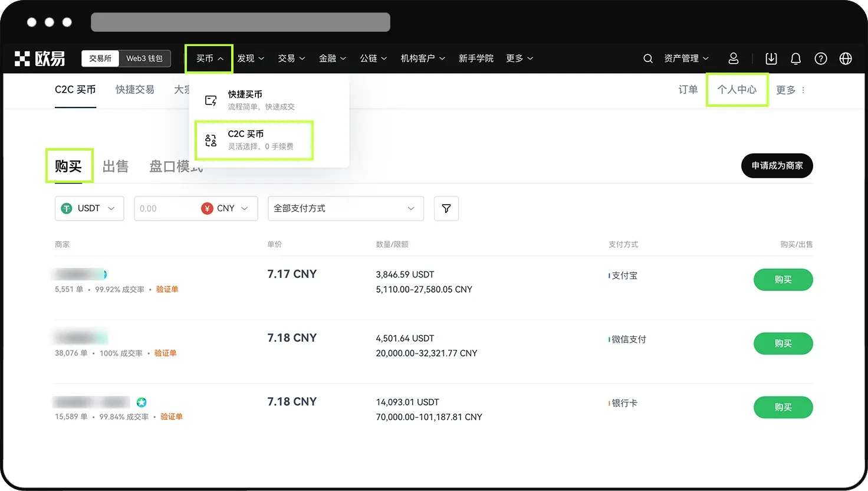
Task: Open the 个人中心 link
Action: point(737,90)
